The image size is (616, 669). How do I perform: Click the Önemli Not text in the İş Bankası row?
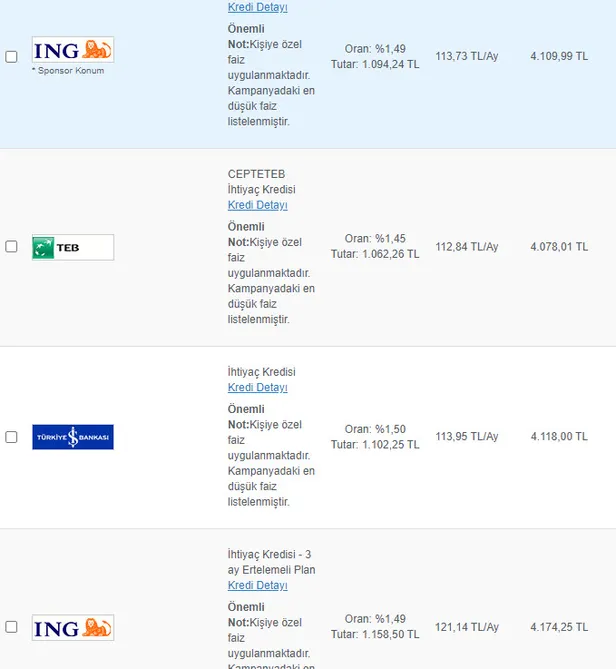[246, 417]
